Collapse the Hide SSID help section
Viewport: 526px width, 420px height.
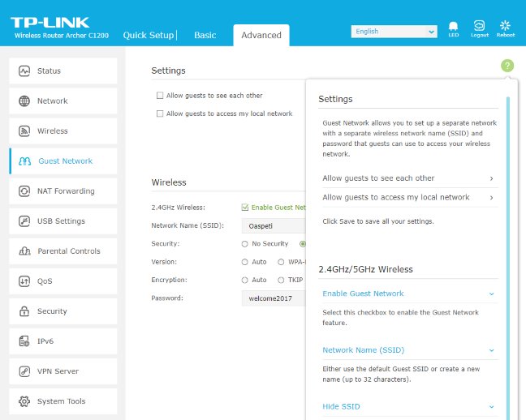410,406
